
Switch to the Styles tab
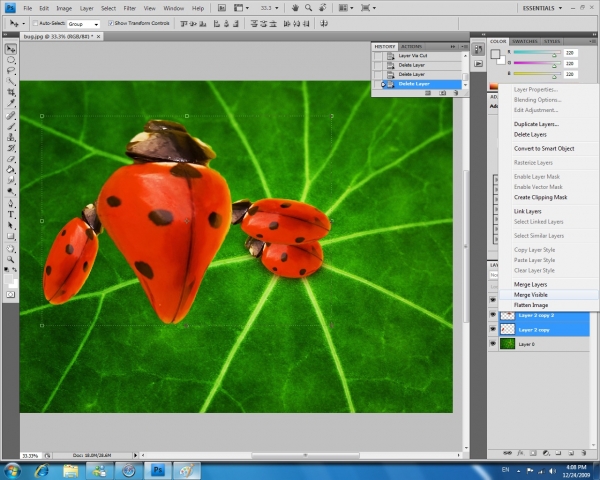tap(552, 41)
